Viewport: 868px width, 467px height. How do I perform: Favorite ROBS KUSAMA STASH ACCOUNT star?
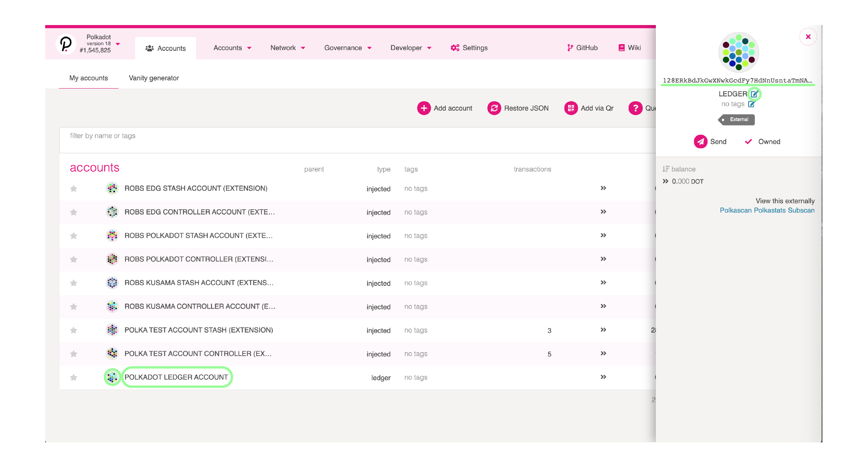coord(74,283)
